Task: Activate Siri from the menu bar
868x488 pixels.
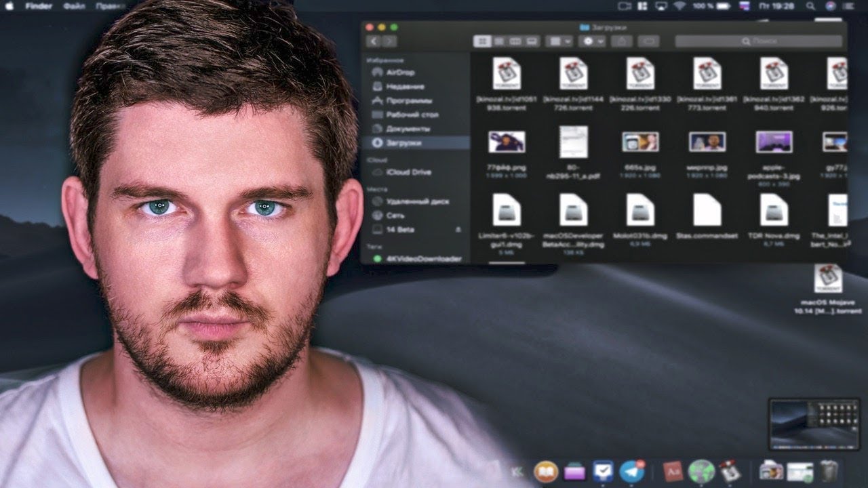Action: [x=831, y=5]
